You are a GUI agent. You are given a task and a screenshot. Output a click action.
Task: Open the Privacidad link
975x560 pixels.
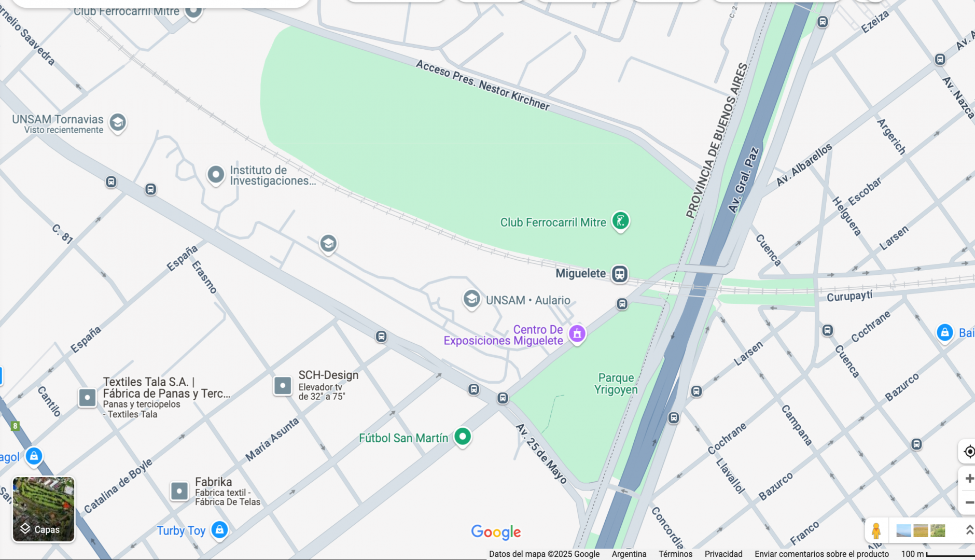723,554
